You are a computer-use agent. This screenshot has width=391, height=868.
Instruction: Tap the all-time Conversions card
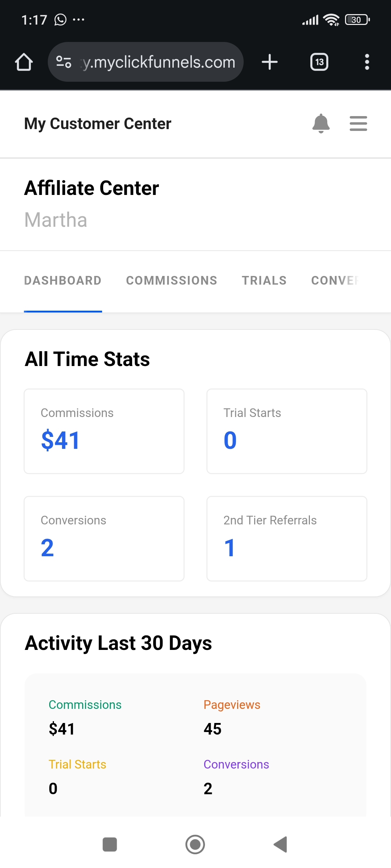pos(104,539)
